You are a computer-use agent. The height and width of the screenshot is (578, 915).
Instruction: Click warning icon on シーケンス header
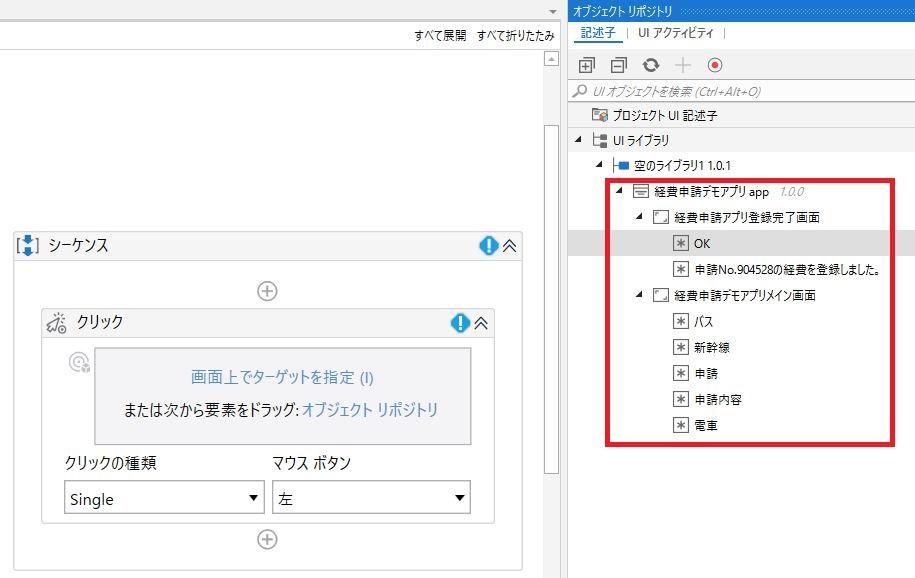(488, 245)
